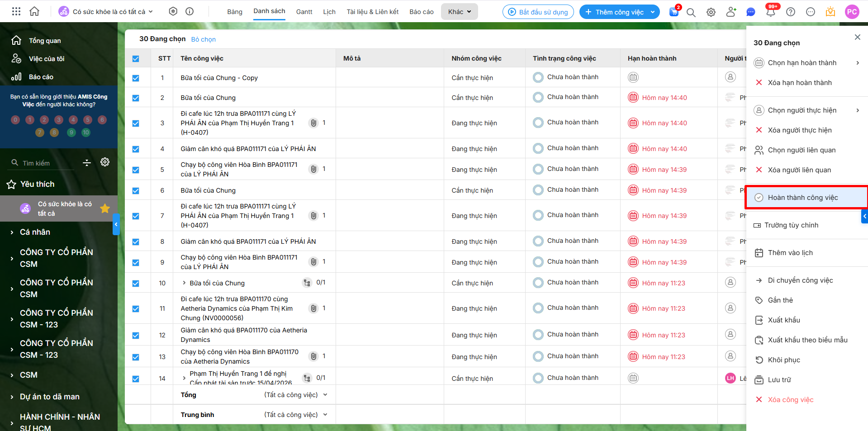The width and height of the screenshot is (868, 431).
Task: Open the search magnifier in top bar
Action: (x=691, y=12)
